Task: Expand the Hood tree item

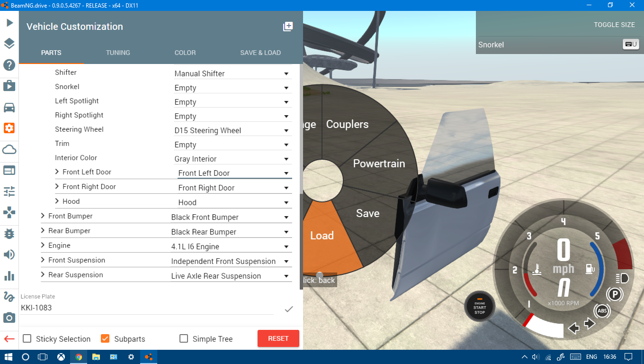Action: 57,201
